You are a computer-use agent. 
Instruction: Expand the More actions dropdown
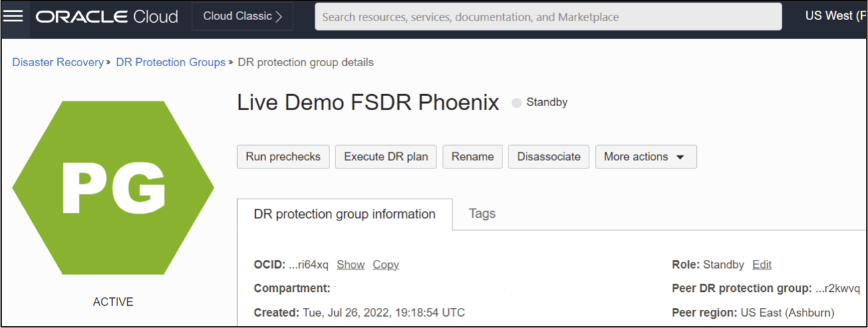click(645, 157)
